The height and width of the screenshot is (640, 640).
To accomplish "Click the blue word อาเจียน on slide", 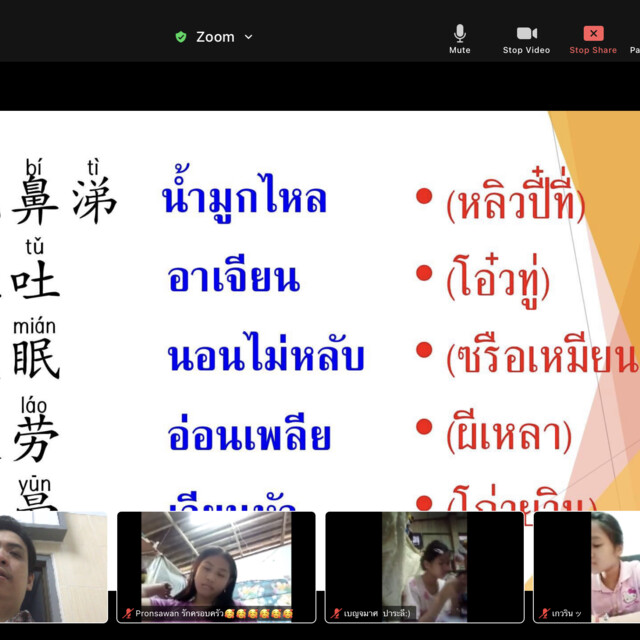I will pyautogui.click(x=234, y=278).
